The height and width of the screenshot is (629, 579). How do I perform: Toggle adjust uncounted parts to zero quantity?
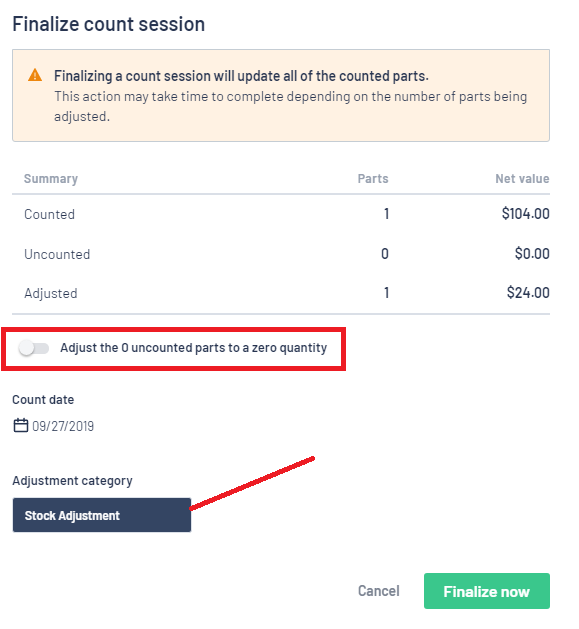pos(34,348)
